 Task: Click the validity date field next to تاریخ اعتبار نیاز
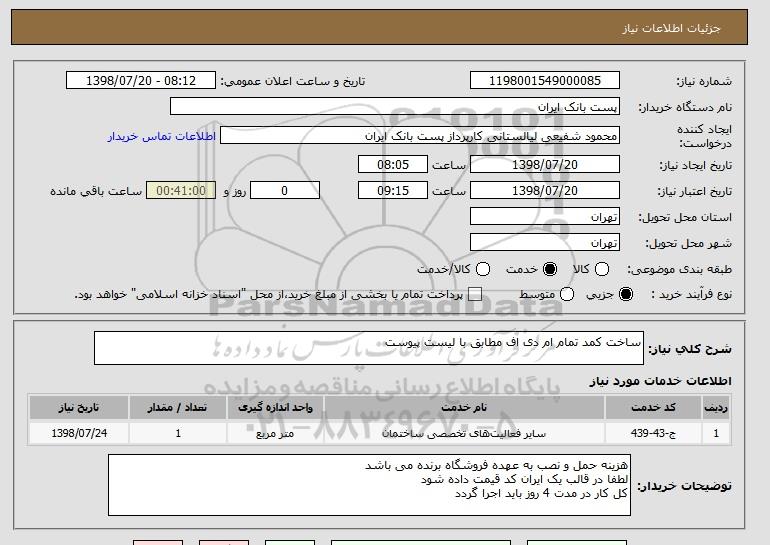tap(545, 191)
